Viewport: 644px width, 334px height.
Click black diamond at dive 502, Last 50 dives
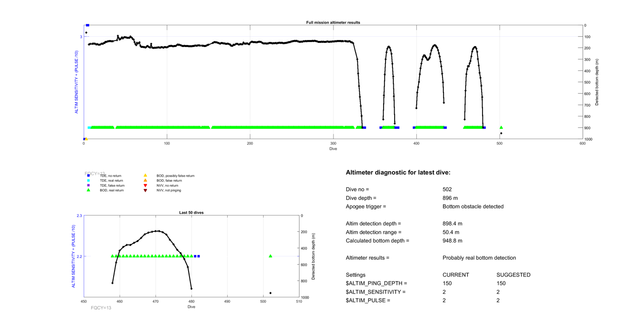click(270, 293)
